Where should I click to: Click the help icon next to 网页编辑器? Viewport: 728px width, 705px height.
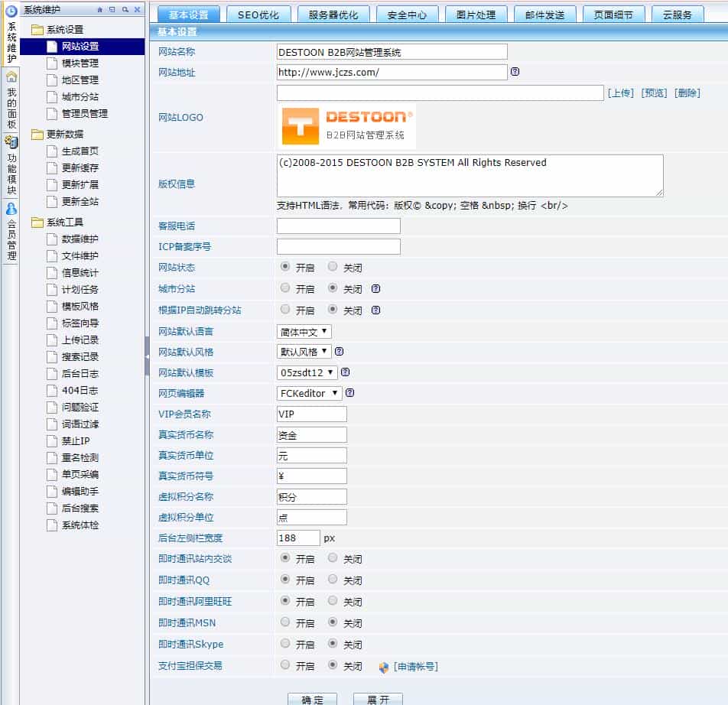(350, 393)
